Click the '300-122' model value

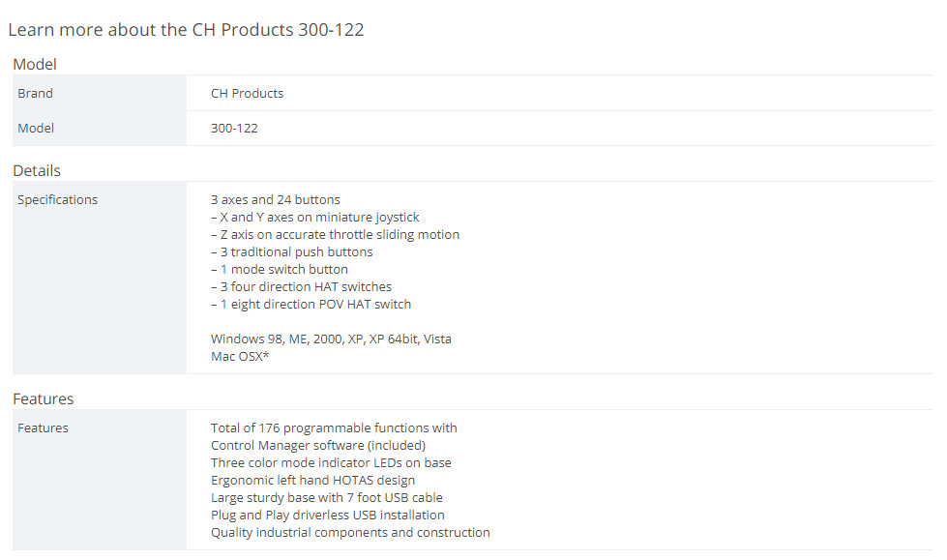(234, 128)
